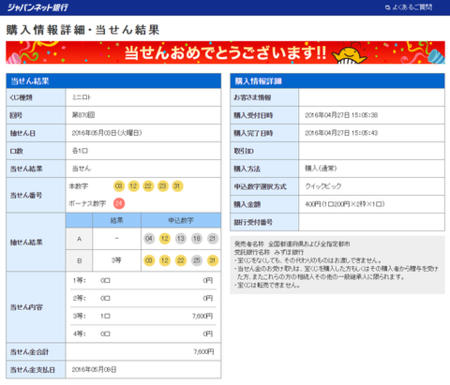The height and width of the screenshot is (385, 450).
Task: Select purchase received time 2016年04月27日 15:05:38
Action: (341, 115)
